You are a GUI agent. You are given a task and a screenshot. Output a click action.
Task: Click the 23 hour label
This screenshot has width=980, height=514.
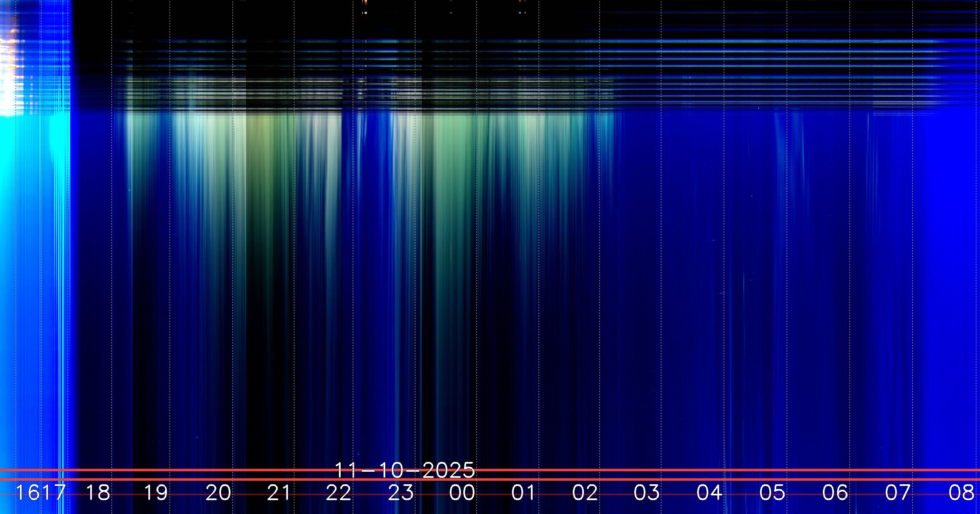coord(400,493)
